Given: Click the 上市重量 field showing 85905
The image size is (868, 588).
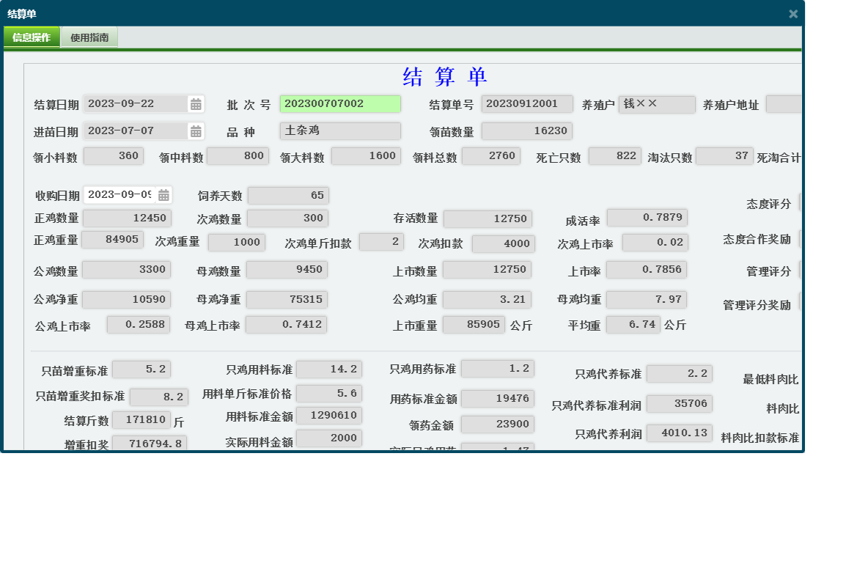Looking at the screenshot, I should click(x=474, y=324).
